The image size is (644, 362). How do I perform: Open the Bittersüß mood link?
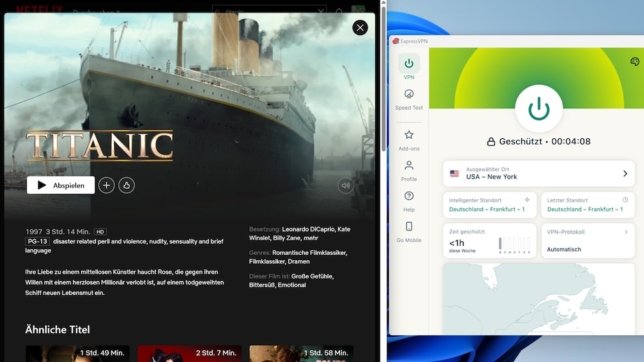(262, 285)
